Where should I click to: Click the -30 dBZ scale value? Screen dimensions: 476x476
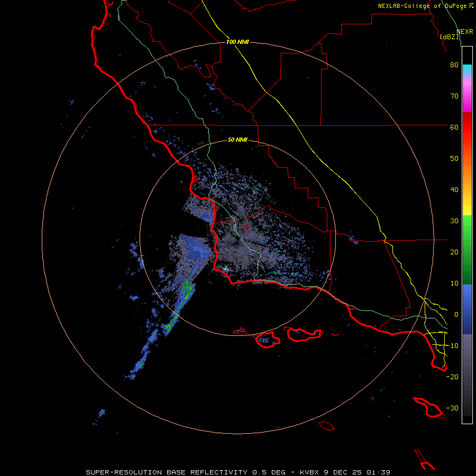[x=452, y=408]
